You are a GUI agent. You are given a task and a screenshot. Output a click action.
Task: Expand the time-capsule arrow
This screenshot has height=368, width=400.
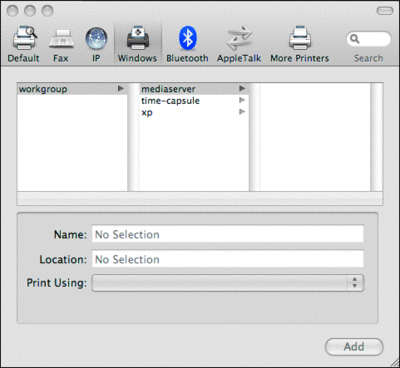coord(242,100)
